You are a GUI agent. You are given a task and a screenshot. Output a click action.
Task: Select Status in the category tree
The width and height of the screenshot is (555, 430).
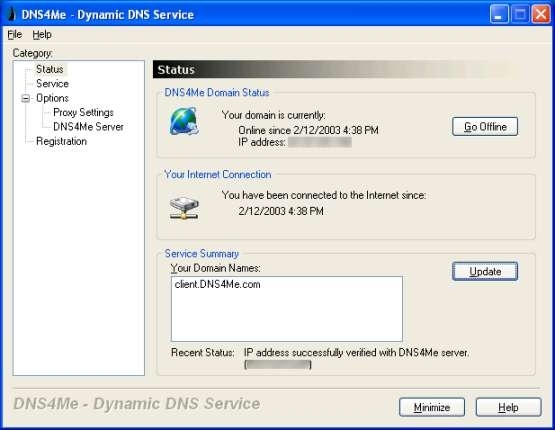click(x=50, y=69)
